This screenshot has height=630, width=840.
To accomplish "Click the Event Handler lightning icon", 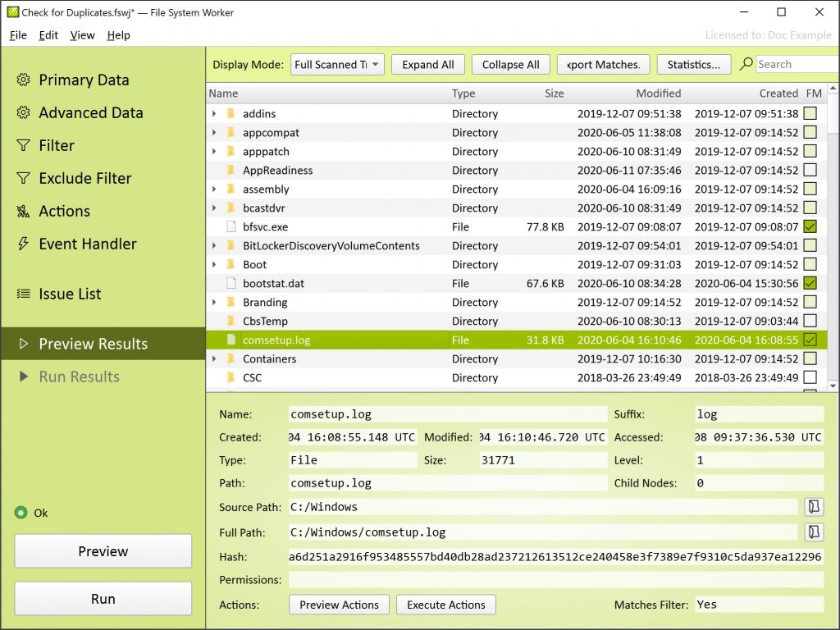I will (x=23, y=244).
